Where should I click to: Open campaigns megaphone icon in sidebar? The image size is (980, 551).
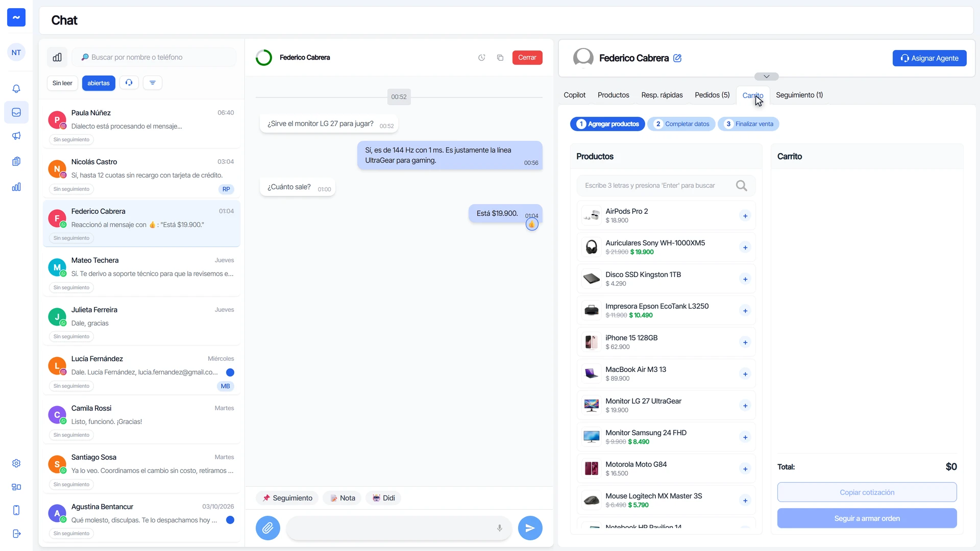(16, 136)
